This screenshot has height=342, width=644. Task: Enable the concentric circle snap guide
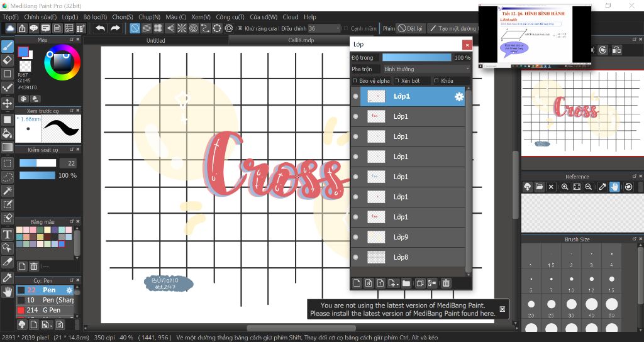pyautogui.click(x=194, y=28)
